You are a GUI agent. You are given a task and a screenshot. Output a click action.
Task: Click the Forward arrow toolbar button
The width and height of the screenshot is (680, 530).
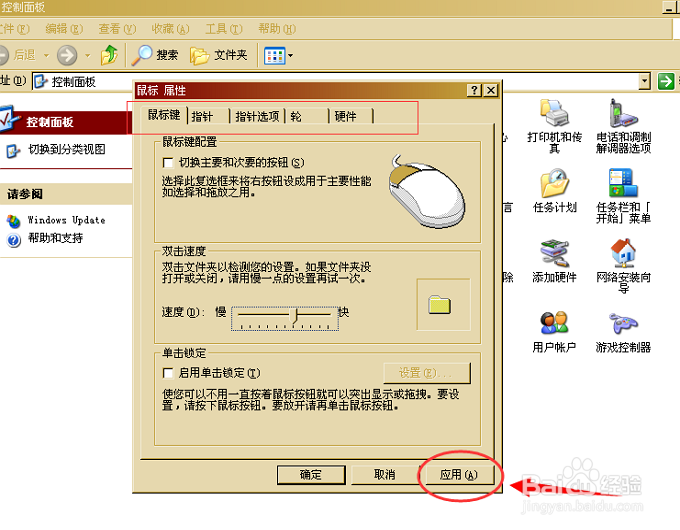tap(67, 55)
